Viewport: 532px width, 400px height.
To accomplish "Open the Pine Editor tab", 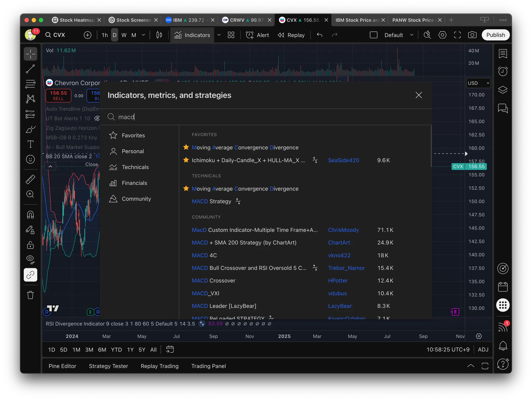I will point(62,366).
